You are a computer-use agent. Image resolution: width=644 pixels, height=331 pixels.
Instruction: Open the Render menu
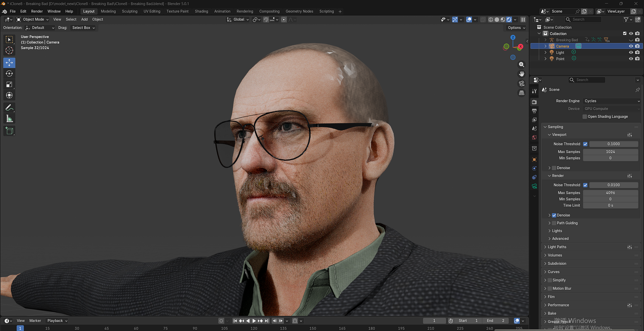pos(37,11)
